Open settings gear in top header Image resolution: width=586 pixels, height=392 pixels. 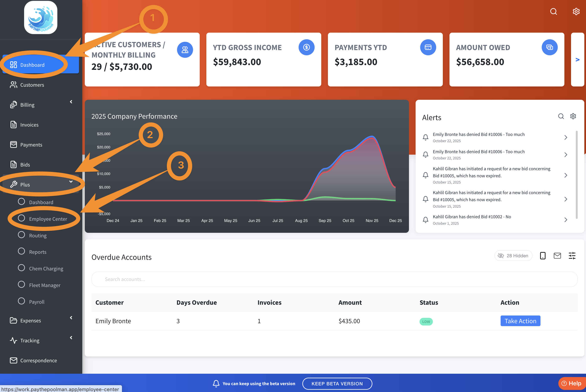[576, 11]
